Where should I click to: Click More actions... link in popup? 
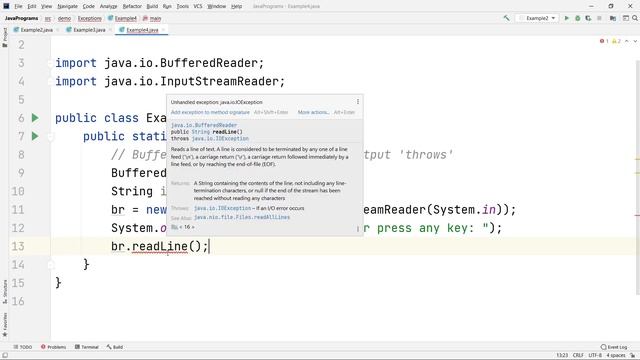tap(313, 112)
